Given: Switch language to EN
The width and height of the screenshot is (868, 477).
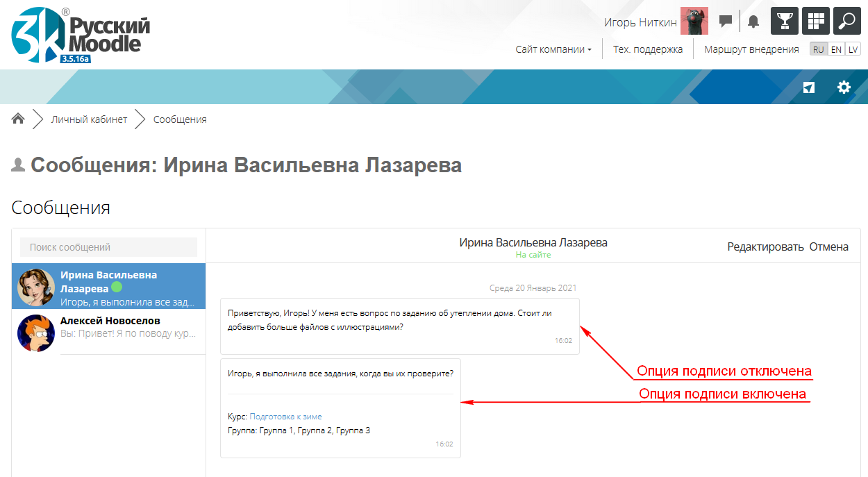Looking at the screenshot, I should point(836,49).
